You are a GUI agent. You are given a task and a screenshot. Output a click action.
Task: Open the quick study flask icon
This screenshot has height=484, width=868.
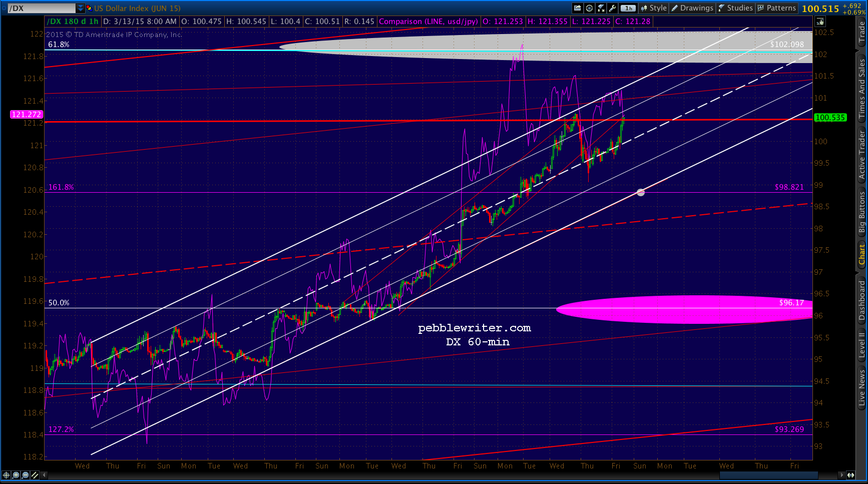(x=601, y=8)
